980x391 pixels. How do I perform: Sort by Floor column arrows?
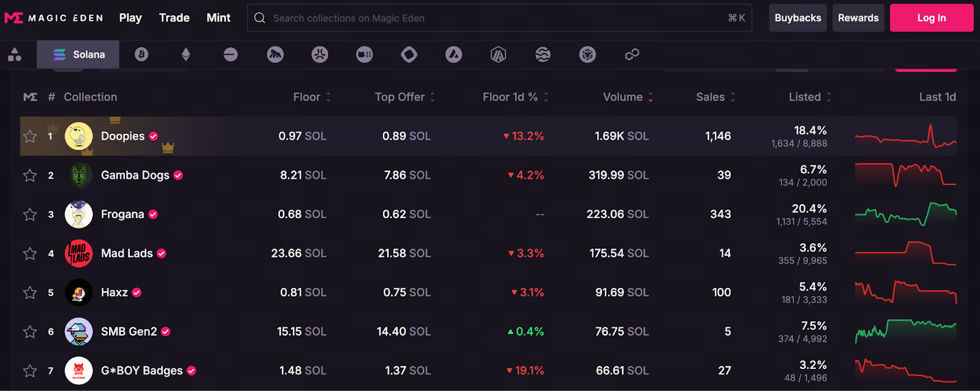point(328,97)
